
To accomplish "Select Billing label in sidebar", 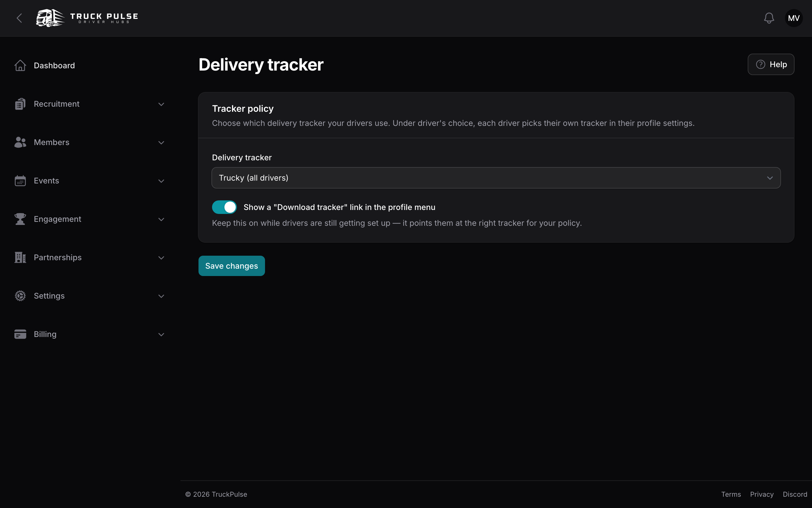I will pyautogui.click(x=45, y=334).
